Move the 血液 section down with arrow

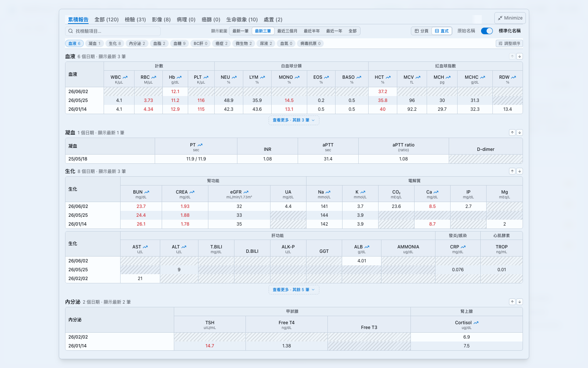[x=520, y=56]
